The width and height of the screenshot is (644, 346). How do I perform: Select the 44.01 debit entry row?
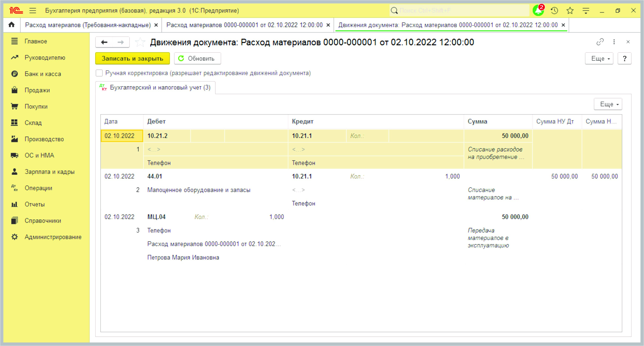click(x=155, y=176)
